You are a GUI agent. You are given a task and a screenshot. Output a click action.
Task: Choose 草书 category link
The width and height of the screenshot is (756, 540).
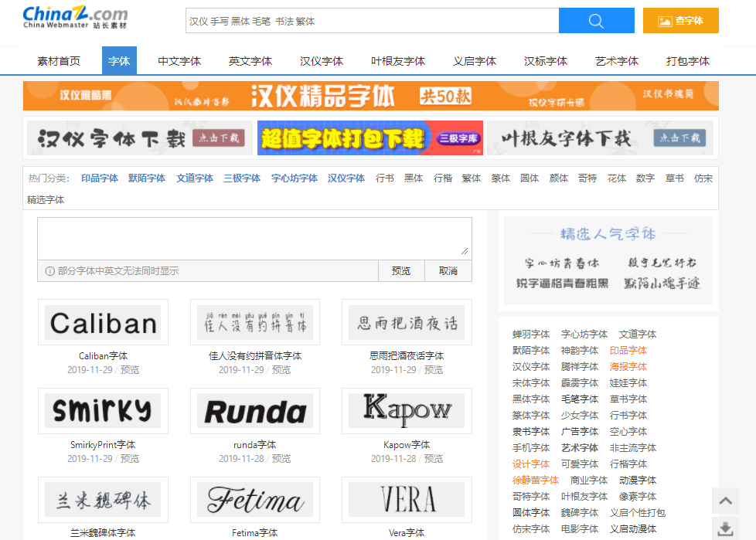pos(675,178)
